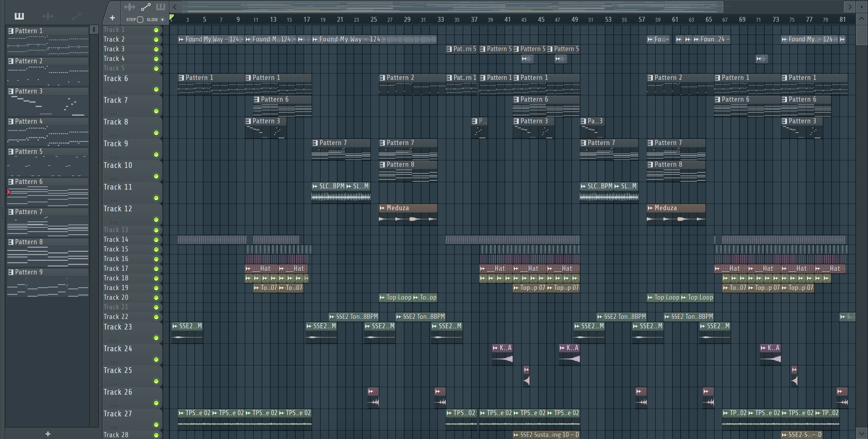Mute Track 1 with its green light
The height and width of the screenshot is (439, 868).
click(156, 30)
